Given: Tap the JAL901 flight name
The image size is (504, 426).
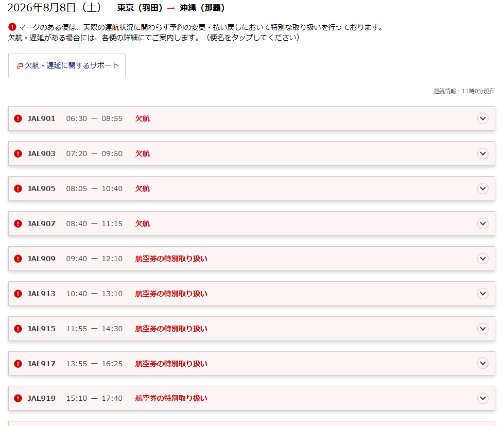Looking at the screenshot, I should coord(41,118).
